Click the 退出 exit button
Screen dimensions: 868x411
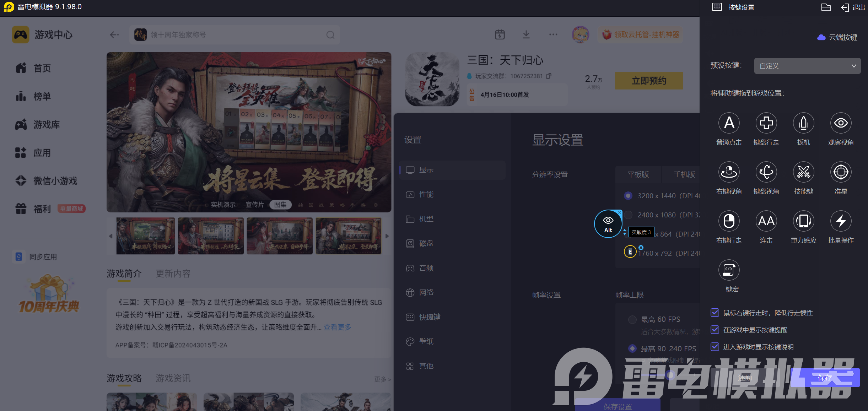[853, 7]
